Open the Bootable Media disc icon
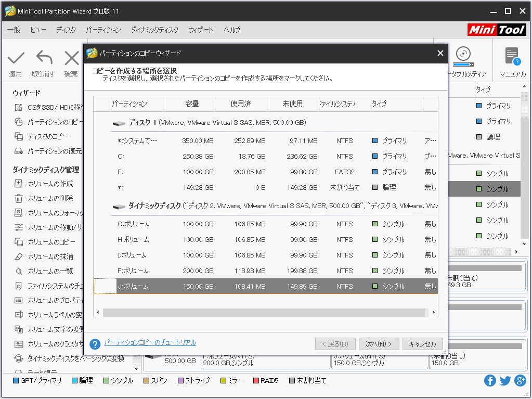Viewport: 532px width, 399px height. point(463,57)
